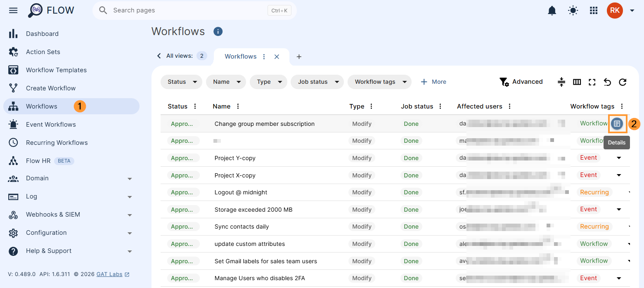
Task: Go to Action Sets
Action: [x=71, y=52]
